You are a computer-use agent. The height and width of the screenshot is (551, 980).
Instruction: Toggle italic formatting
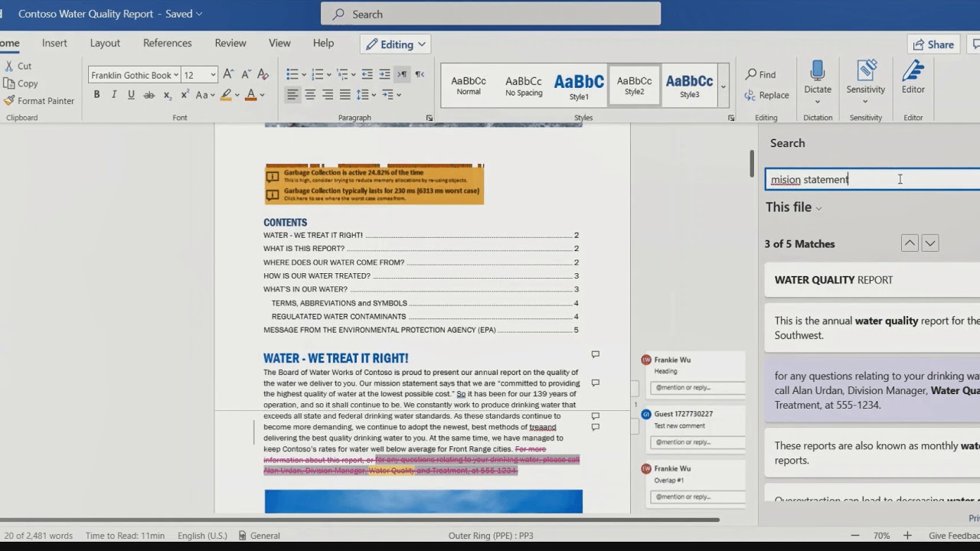coord(114,95)
